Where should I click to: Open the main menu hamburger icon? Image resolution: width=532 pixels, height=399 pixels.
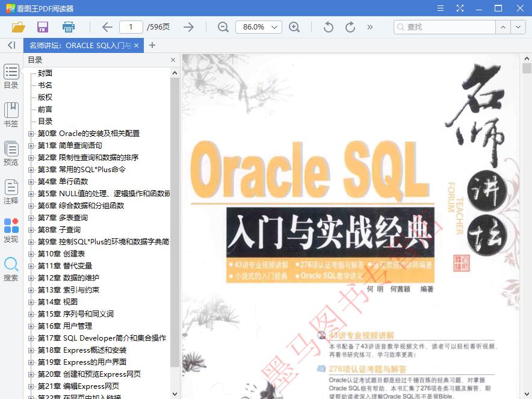(x=441, y=8)
